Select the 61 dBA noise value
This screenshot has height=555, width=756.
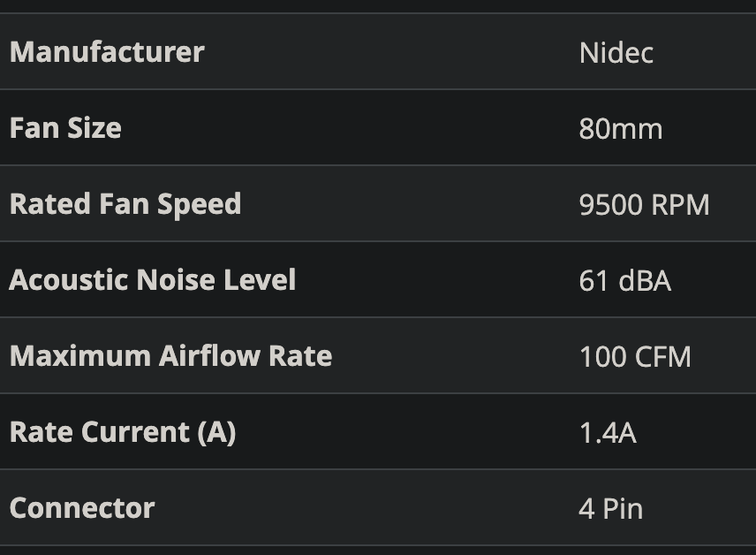point(624,281)
